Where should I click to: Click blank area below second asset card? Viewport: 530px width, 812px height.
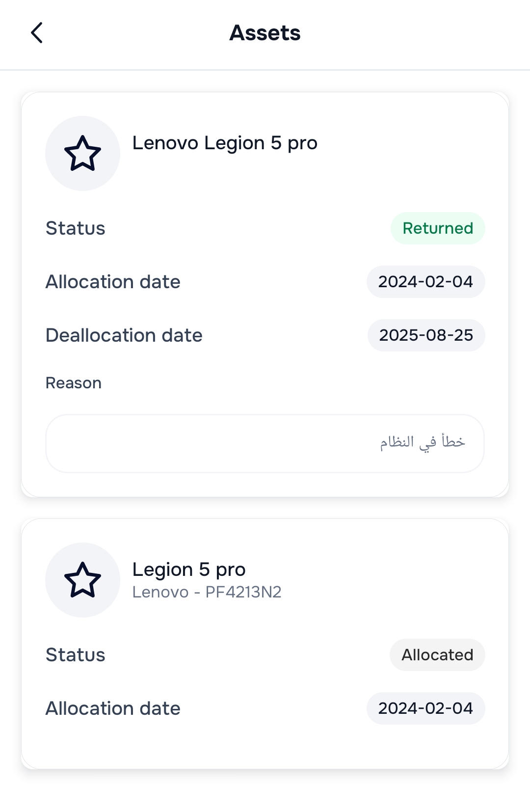coord(265,793)
